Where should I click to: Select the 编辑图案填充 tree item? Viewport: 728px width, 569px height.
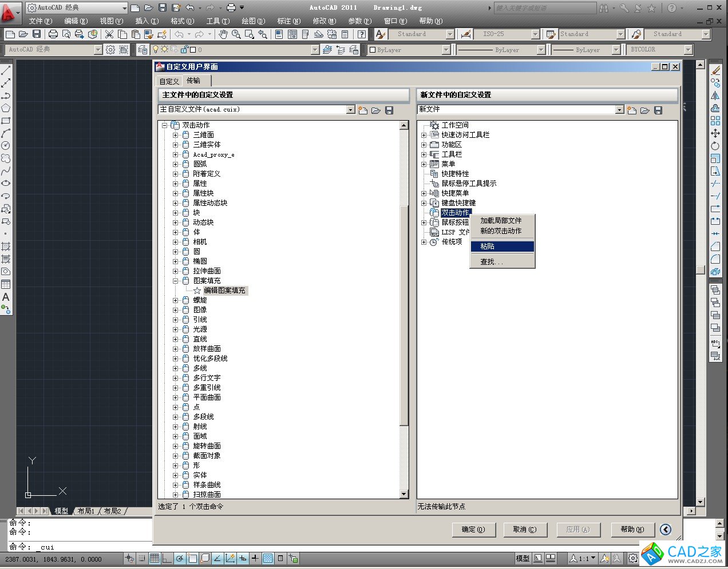224,291
